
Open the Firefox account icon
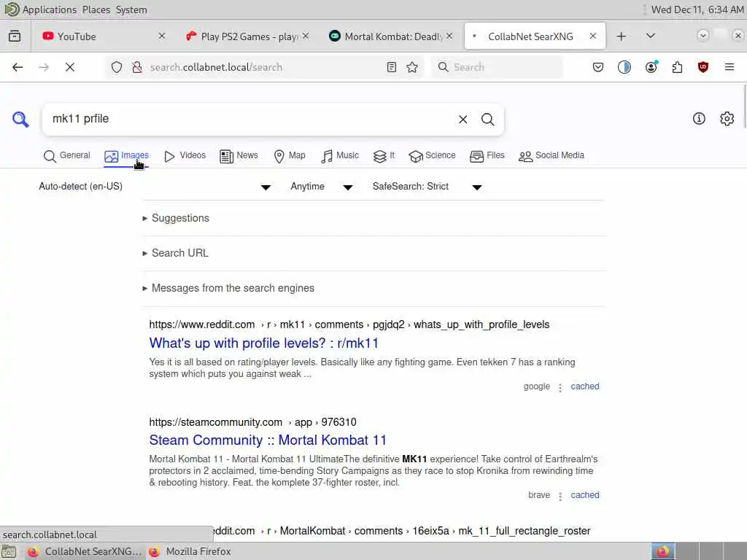tap(651, 67)
